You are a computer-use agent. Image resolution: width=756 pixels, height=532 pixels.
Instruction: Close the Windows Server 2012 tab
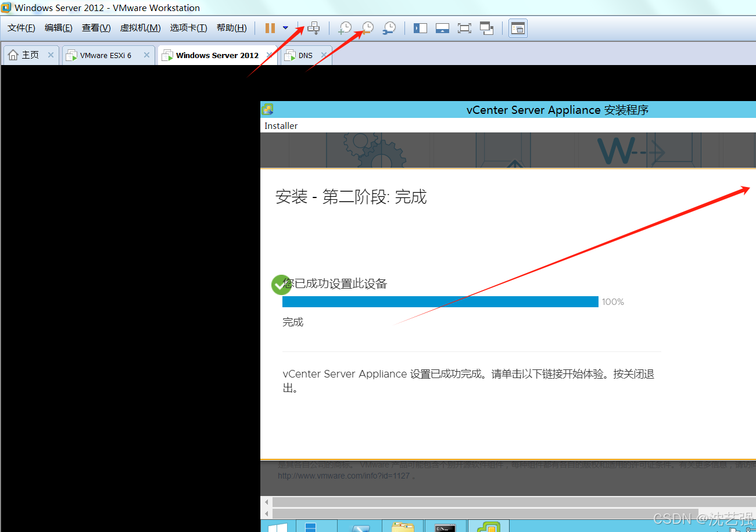point(269,55)
